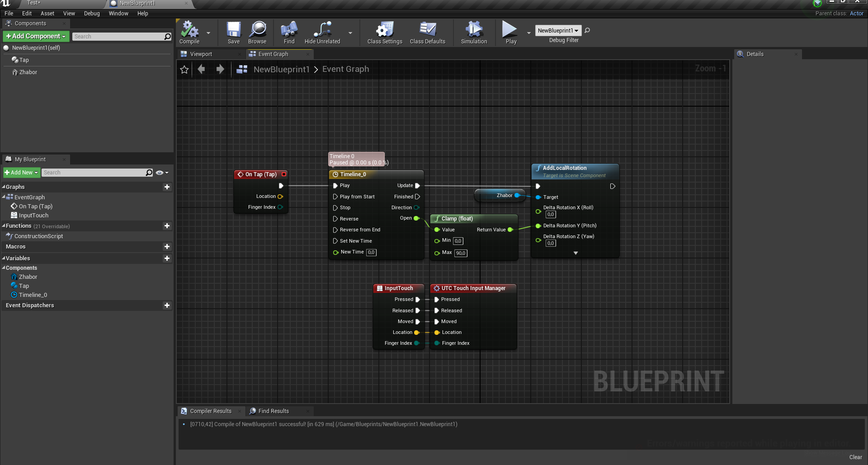Switch to the Find Results tab
The image size is (868, 465).
274,411
